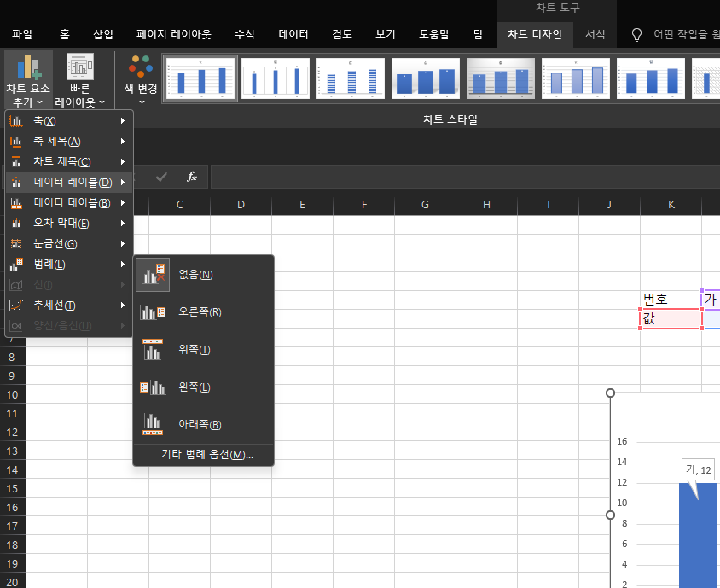Click the cell containing 값

click(671, 319)
